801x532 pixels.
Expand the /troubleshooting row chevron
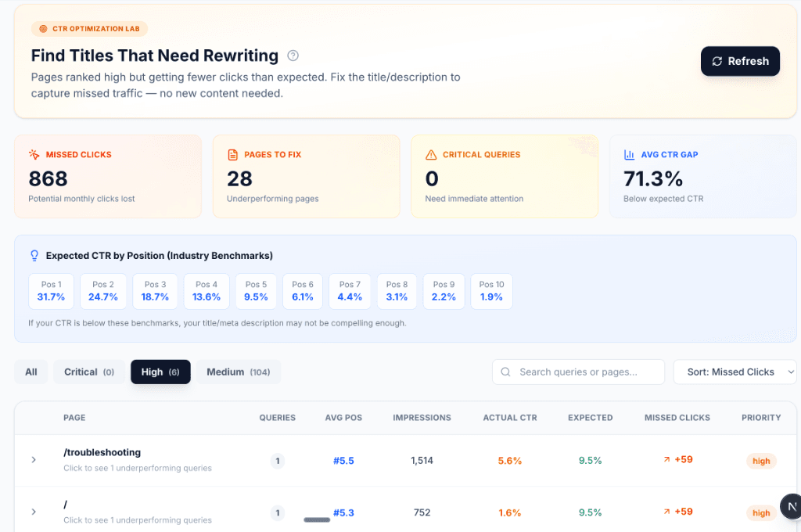pos(34,460)
